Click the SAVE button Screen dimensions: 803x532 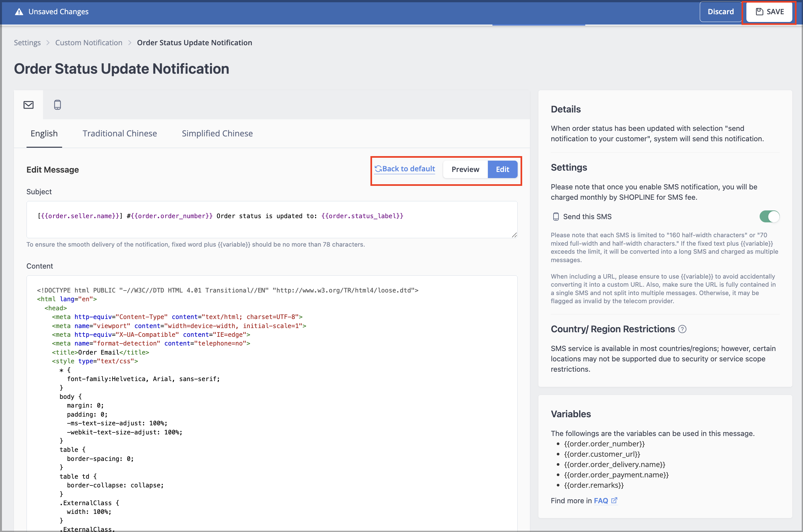tap(769, 12)
